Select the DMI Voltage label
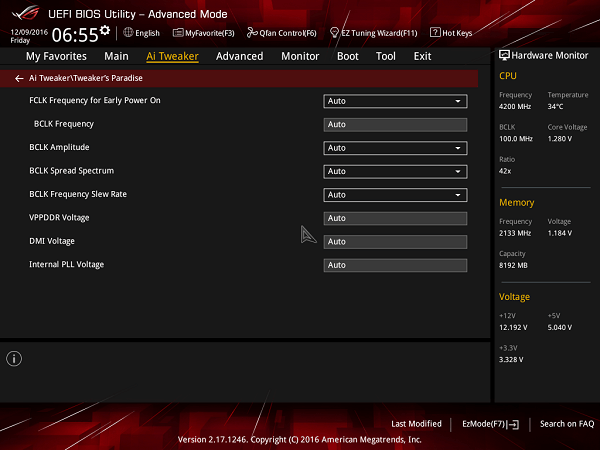The height and width of the screenshot is (450, 600). [52, 241]
